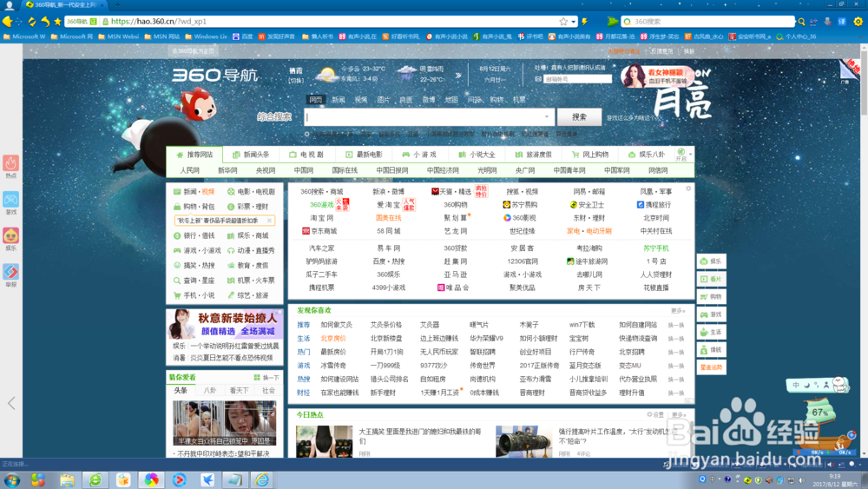Open the yellow gear settings icon

(858, 22)
